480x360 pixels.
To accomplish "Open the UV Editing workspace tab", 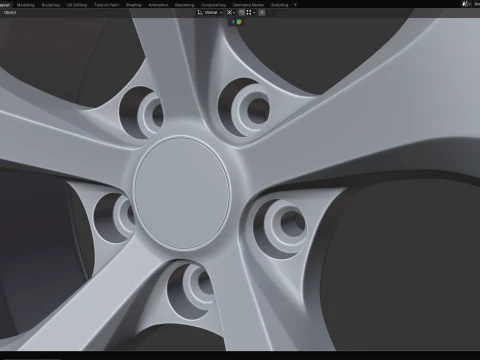I will [77, 5].
